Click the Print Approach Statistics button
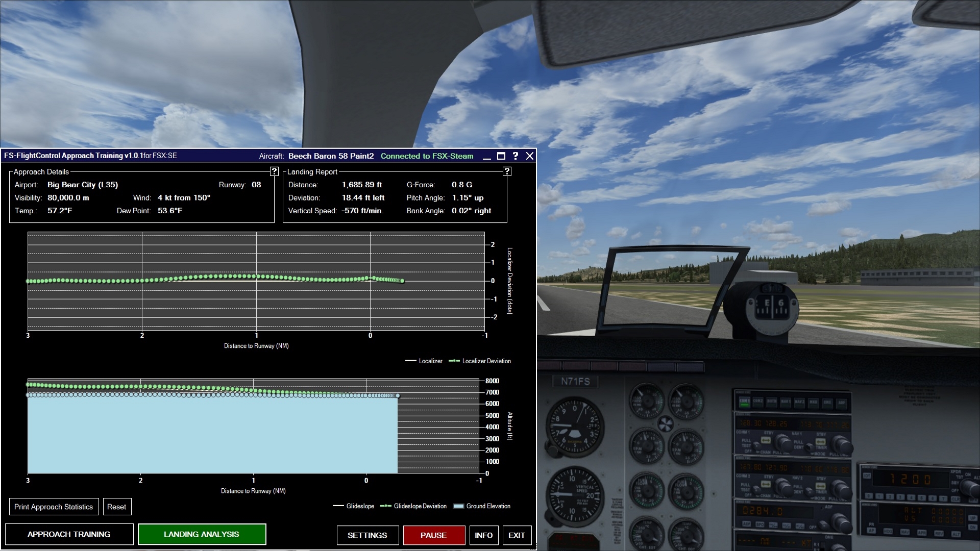 (54, 507)
